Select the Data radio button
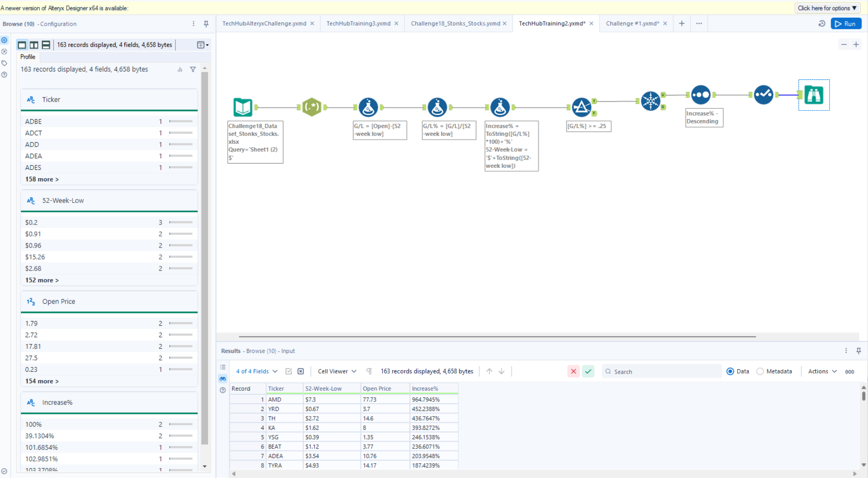The height and width of the screenshot is (478, 868). [730, 371]
